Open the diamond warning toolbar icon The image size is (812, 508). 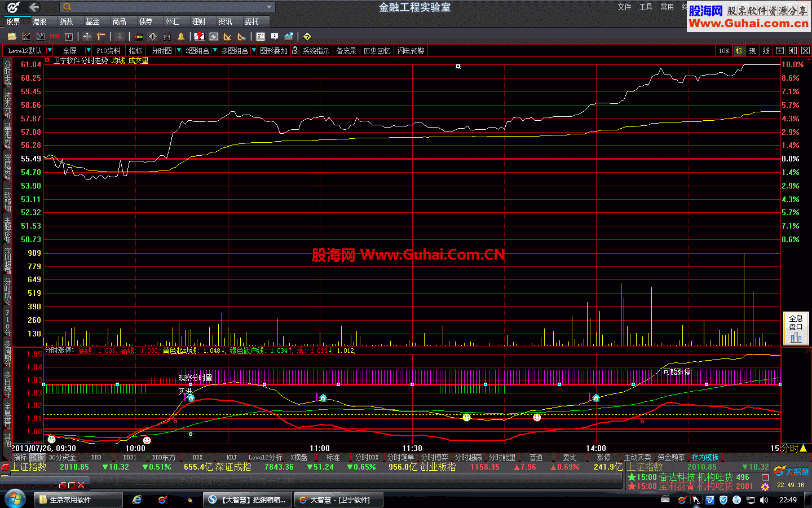click(153, 37)
